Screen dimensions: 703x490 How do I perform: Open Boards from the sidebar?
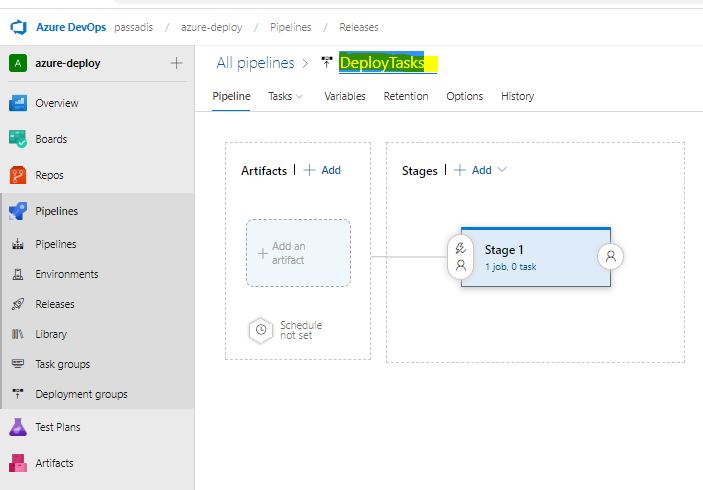pyautogui.click(x=51, y=139)
